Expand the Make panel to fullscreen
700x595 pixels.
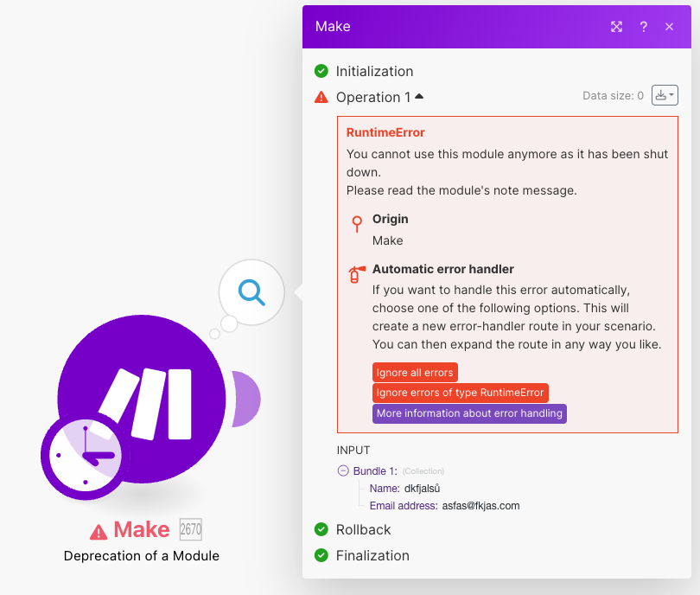[616, 27]
